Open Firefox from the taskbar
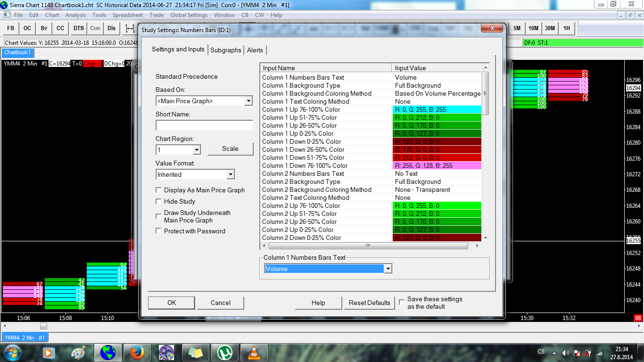The height and width of the screenshot is (362, 644). pos(137,353)
